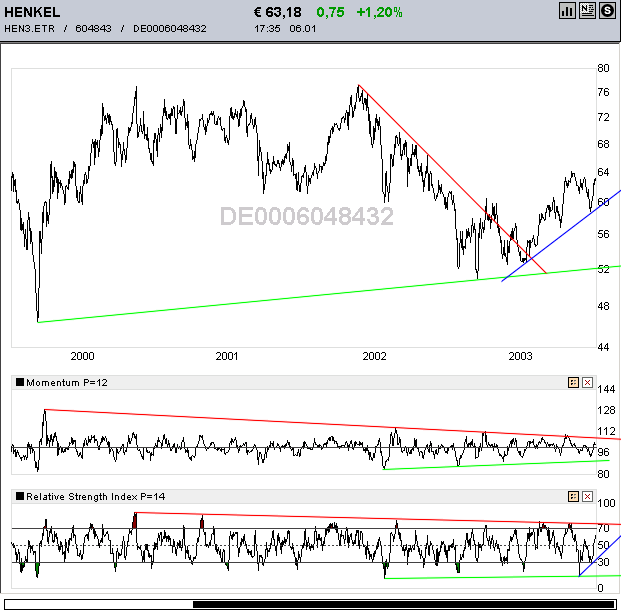621x613 pixels.
Task: Click the 48 price axis label
Action: tap(603, 306)
